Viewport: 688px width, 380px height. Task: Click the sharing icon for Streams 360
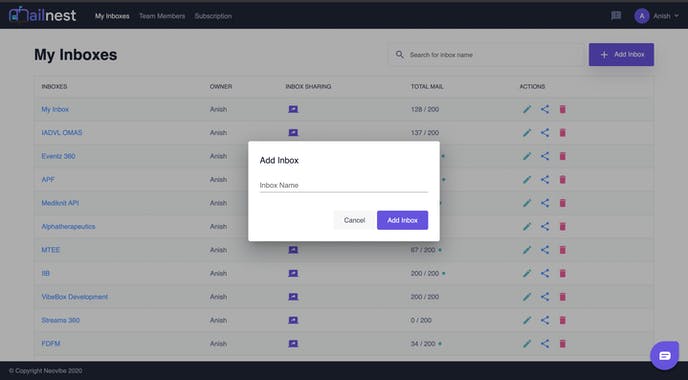pyautogui.click(x=293, y=320)
